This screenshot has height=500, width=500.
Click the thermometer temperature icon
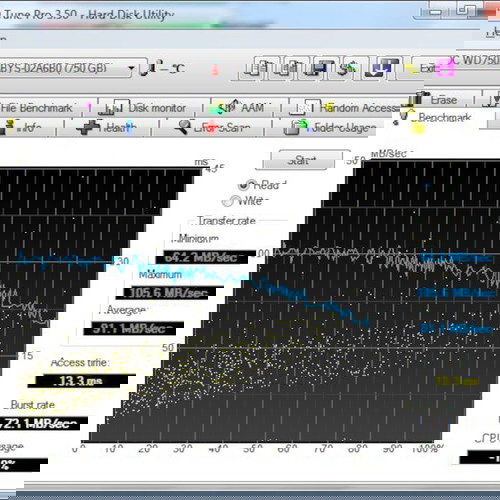coord(144,68)
